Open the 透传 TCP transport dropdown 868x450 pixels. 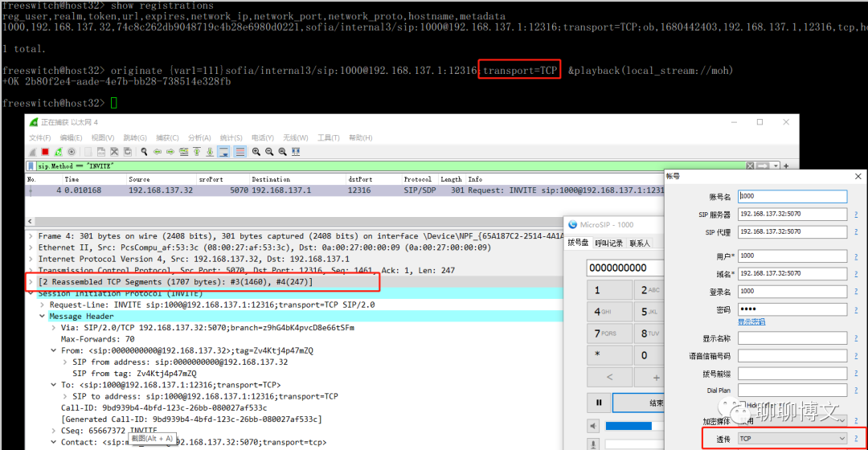tap(792, 439)
